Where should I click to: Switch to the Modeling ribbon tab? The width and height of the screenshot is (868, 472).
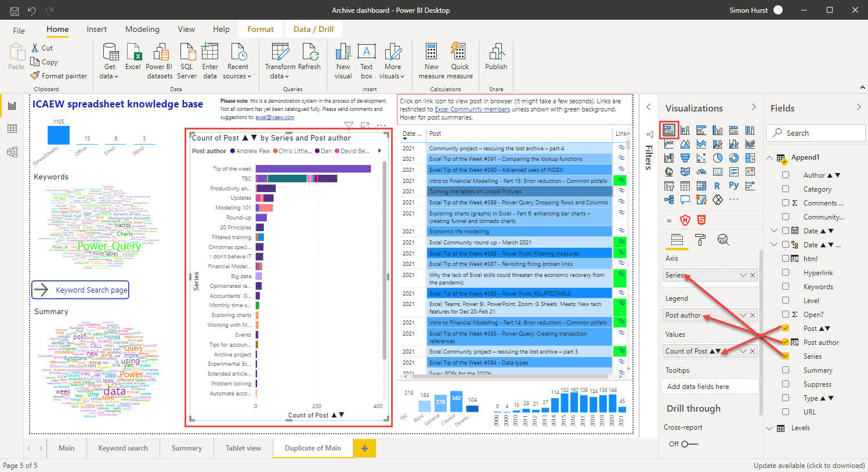point(142,29)
